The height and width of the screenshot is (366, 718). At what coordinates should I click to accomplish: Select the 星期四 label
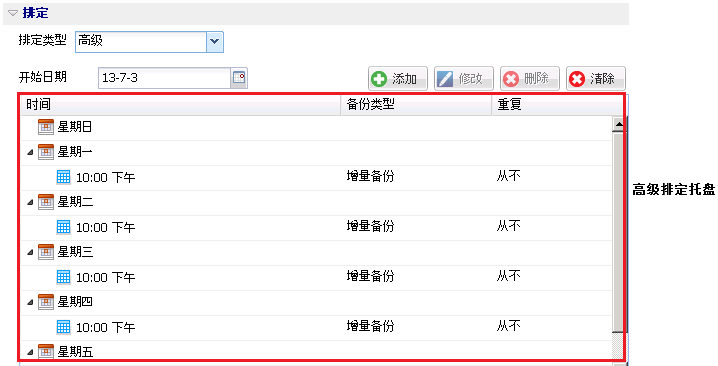pyautogui.click(x=75, y=302)
